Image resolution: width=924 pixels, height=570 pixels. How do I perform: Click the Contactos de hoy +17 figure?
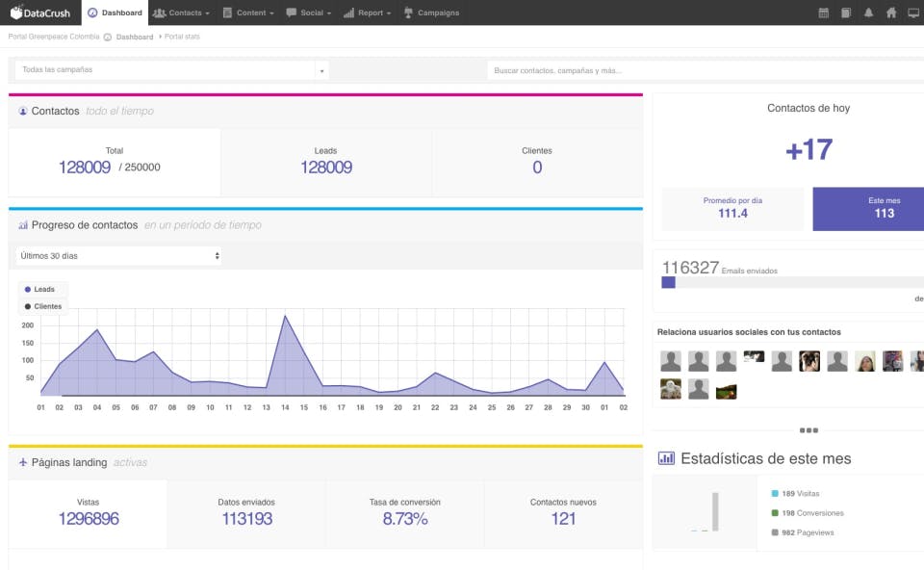tap(808, 149)
